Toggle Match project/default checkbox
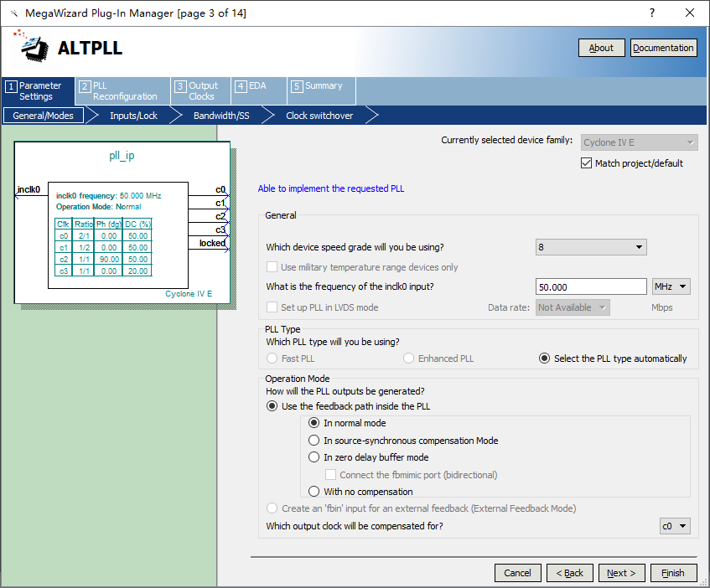The image size is (710, 588). pyautogui.click(x=586, y=163)
